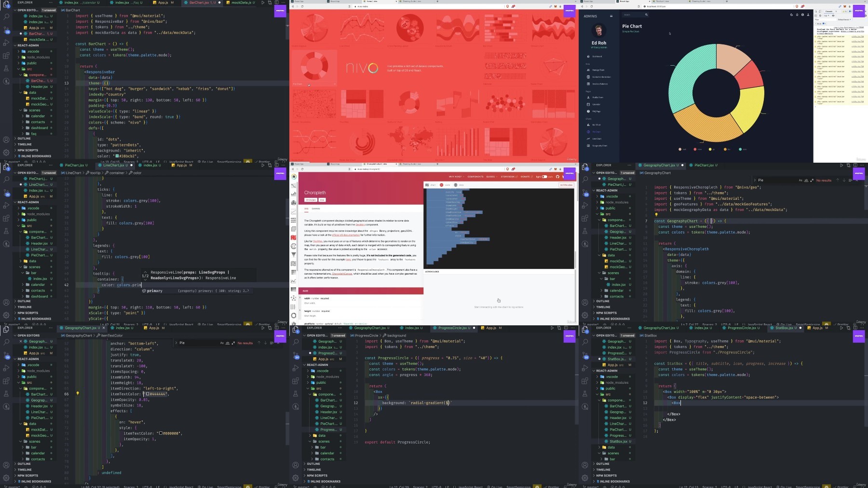This screenshot has height=488, width=868.
Task: Open Extensions view in the StatBox editor window
Action: [x=585, y=381]
